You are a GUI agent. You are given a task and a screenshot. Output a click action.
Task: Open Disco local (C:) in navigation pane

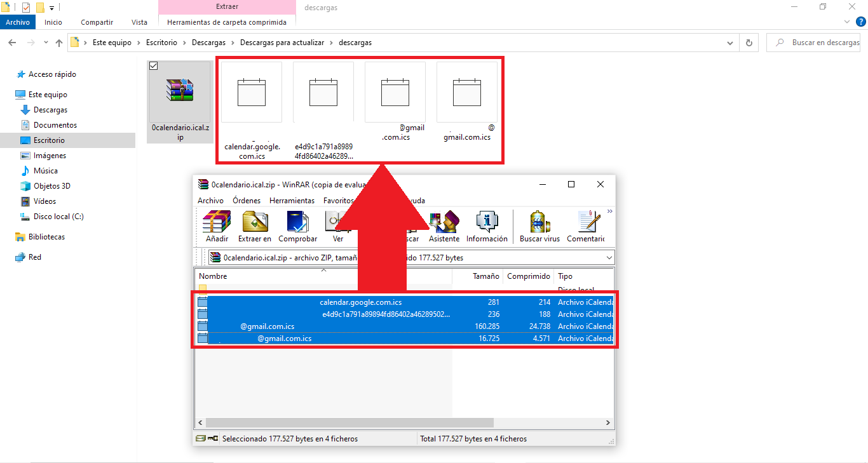(x=58, y=217)
